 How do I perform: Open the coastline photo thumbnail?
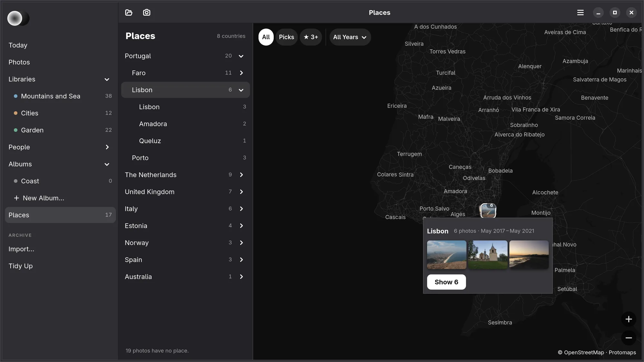coord(447,255)
